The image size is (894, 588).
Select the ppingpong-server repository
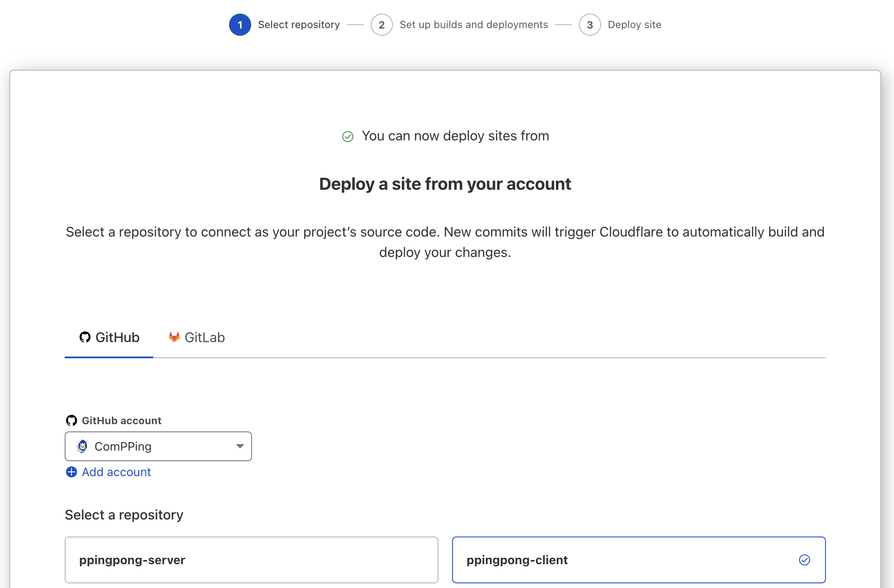pos(251,560)
